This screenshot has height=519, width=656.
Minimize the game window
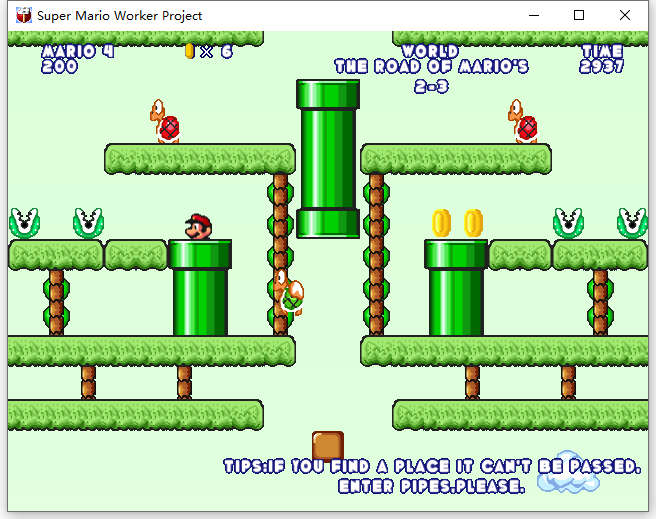(534, 15)
